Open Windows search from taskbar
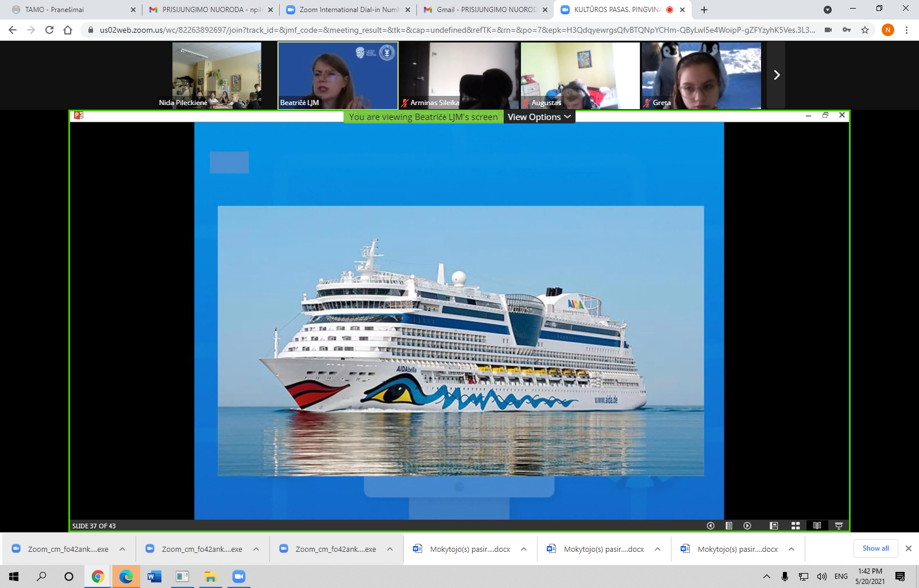The height and width of the screenshot is (588, 919). pyautogui.click(x=41, y=577)
